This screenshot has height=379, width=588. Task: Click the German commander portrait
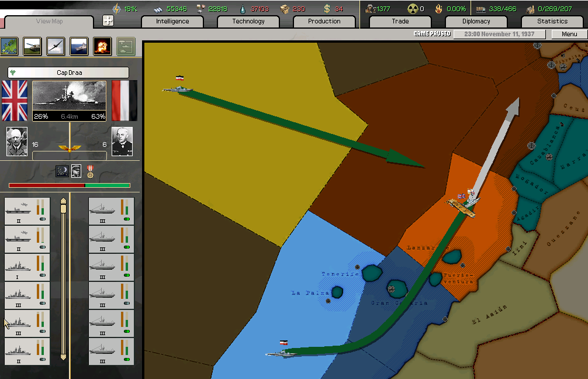[x=122, y=142]
